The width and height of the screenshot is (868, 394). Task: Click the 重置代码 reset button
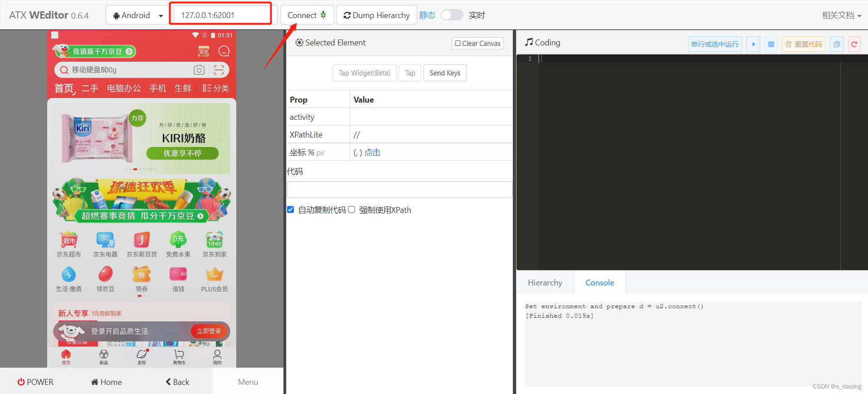coord(803,44)
